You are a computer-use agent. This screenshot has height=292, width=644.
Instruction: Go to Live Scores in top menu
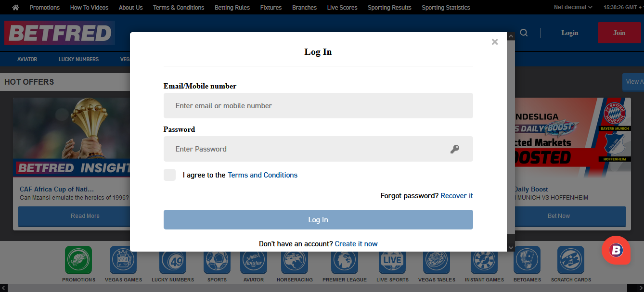[x=342, y=7]
